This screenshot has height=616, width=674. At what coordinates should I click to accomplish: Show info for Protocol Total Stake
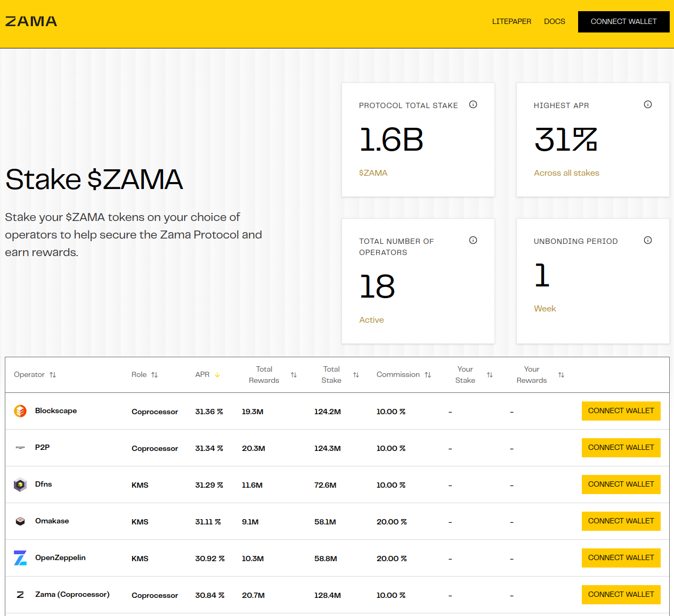coord(473,104)
